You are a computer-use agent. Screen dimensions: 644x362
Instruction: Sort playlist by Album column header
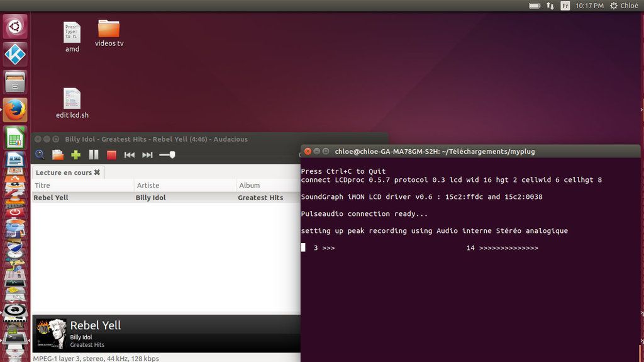pos(268,185)
